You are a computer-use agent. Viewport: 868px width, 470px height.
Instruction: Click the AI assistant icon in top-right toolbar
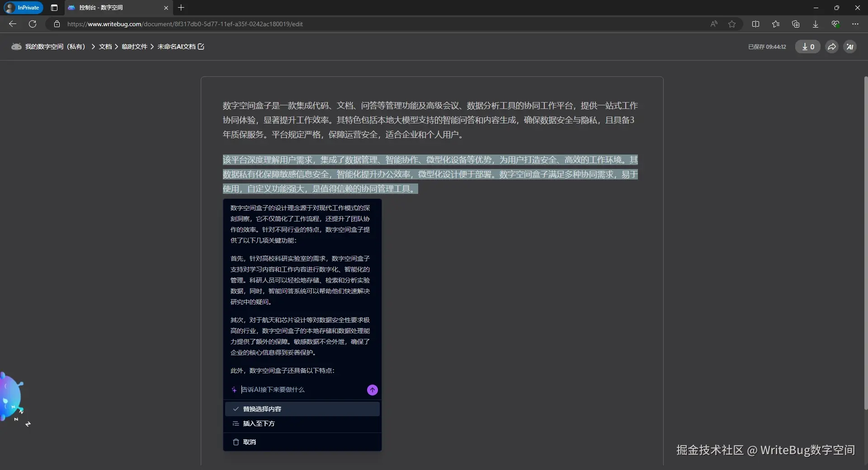[850, 47]
